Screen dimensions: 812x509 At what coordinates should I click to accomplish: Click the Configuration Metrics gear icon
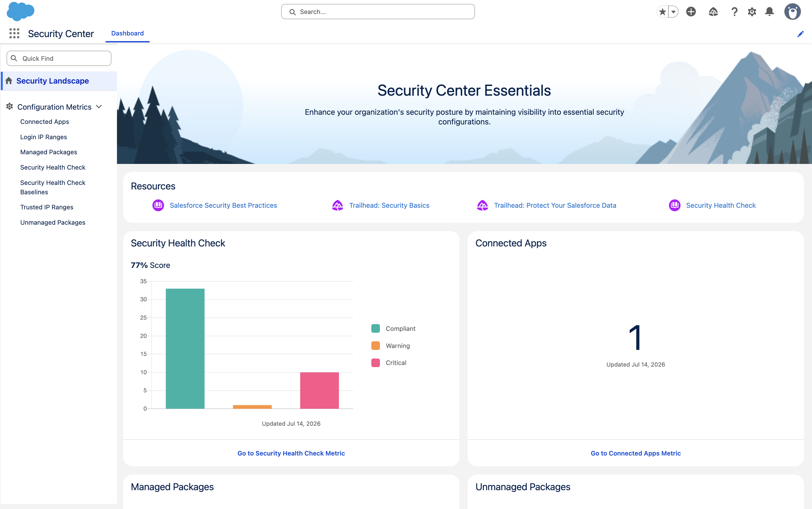point(9,106)
